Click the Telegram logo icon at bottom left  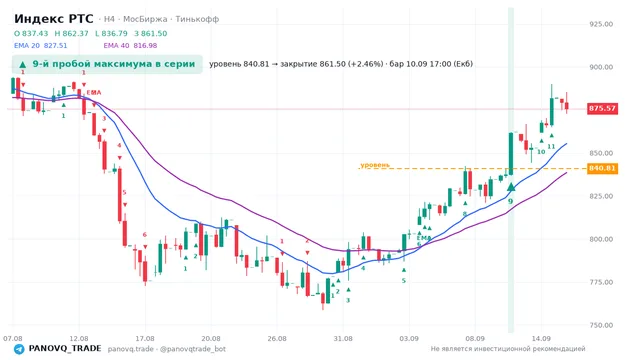tap(19, 349)
